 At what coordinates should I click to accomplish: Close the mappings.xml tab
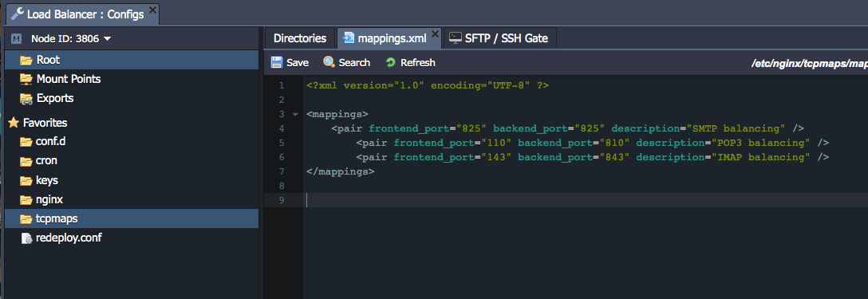point(435,33)
